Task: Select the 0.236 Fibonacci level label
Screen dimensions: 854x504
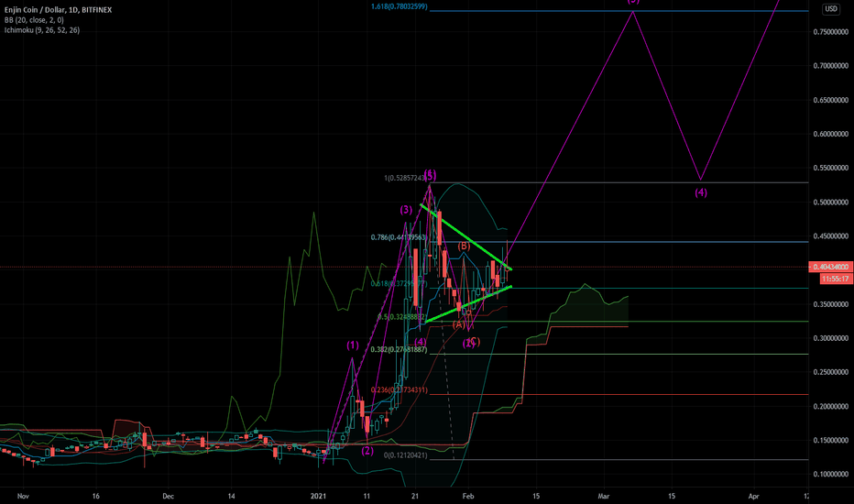Action: click(x=399, y=390)
